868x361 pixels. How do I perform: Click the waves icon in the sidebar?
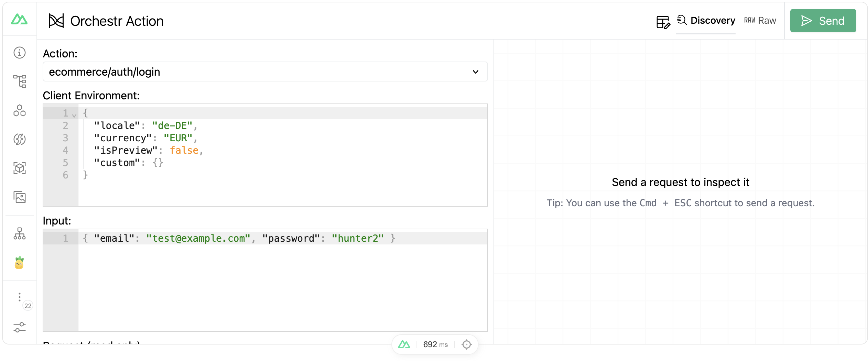coord(20,139)
